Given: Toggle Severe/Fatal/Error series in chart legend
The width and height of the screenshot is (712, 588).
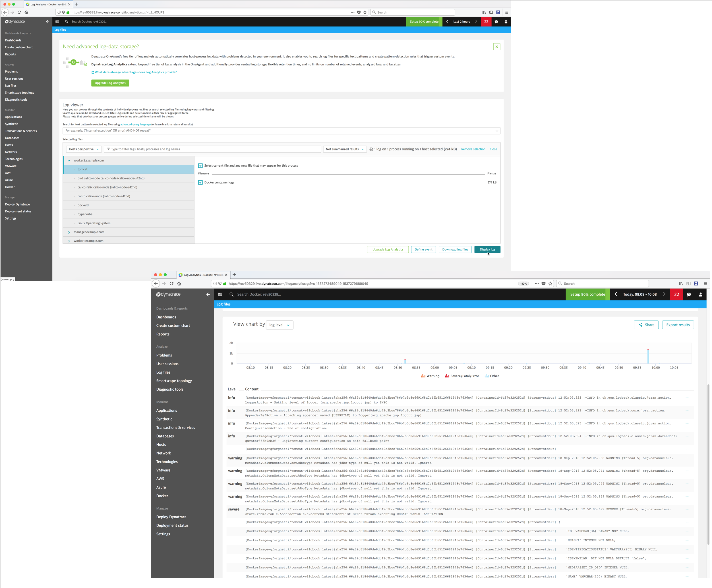Looking at the screenshot, I should pos(462,376).
